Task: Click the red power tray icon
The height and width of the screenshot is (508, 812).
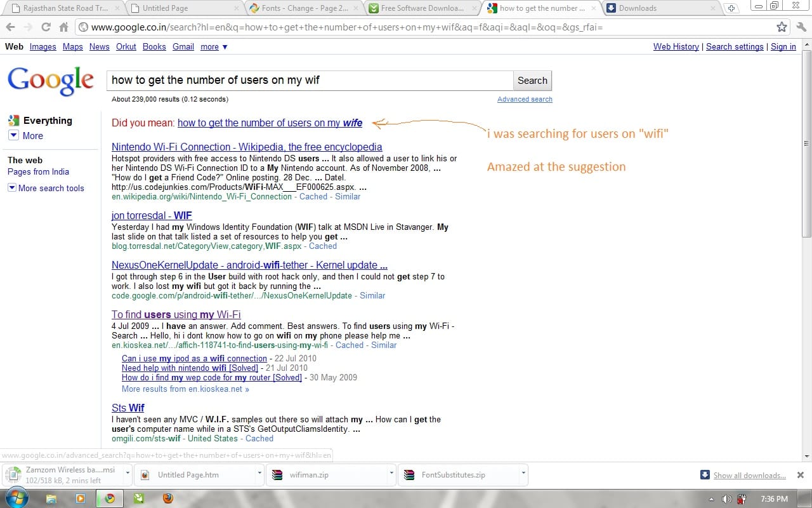Action: coord(742,499)
